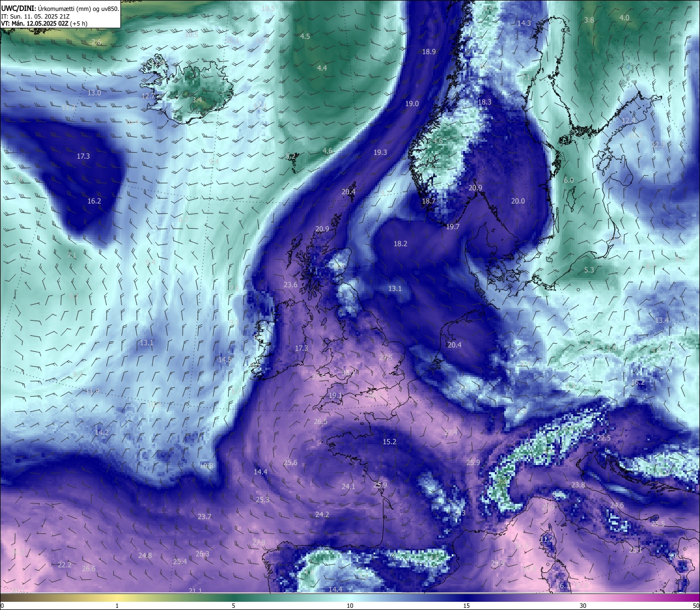The height and width of the screenshot is (610, 700).
Task: Click the 16.2 value in the Atlantic
Action: click(94, 201)
